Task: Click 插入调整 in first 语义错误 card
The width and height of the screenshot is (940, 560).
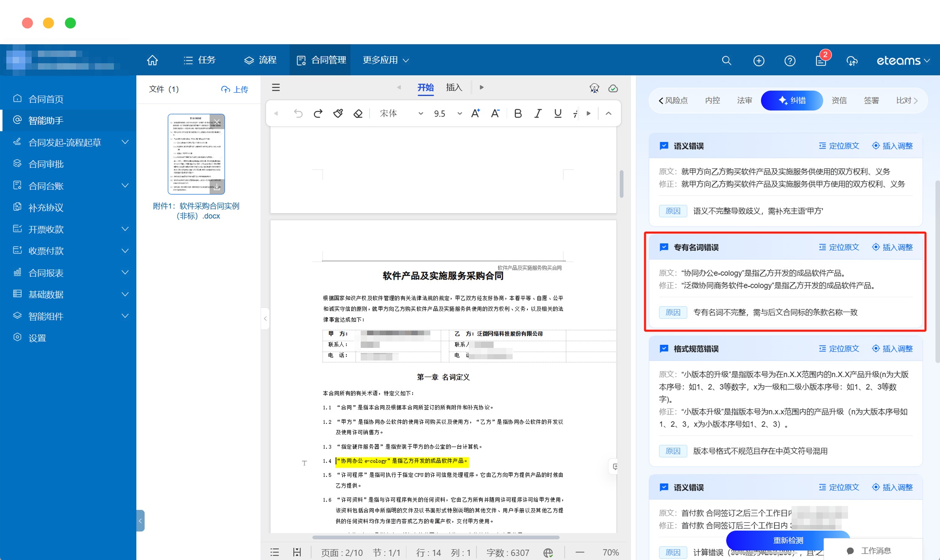Action: (x=892, y=146)
